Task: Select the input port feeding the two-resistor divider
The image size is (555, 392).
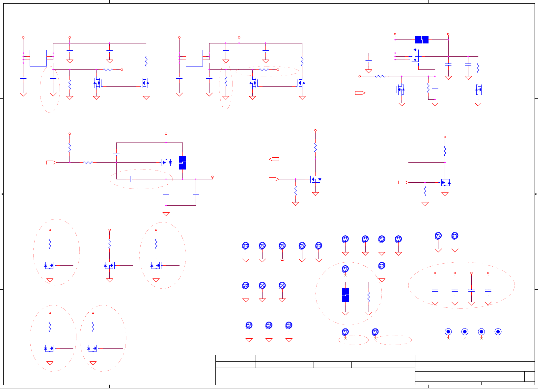Action: pos(51,163)
